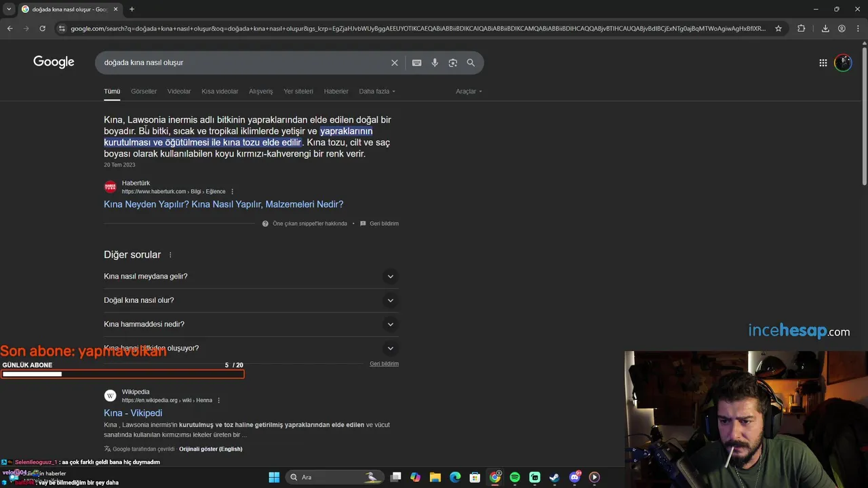Image resolution: width=868 pixels, height=488 pixels.
Task: Click the magnifier search button in search box
Action: pos(471,62)
